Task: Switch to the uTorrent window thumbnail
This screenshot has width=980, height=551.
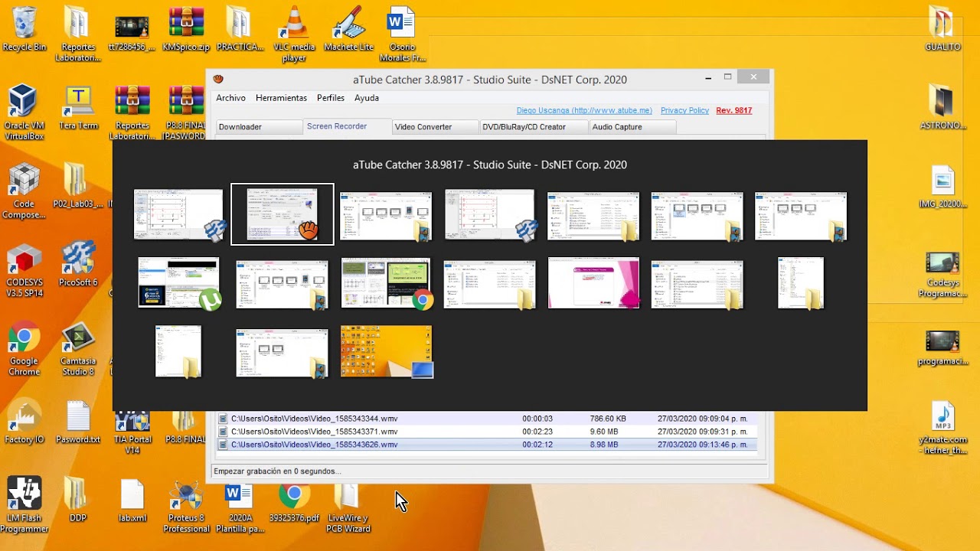Action: 179,283
